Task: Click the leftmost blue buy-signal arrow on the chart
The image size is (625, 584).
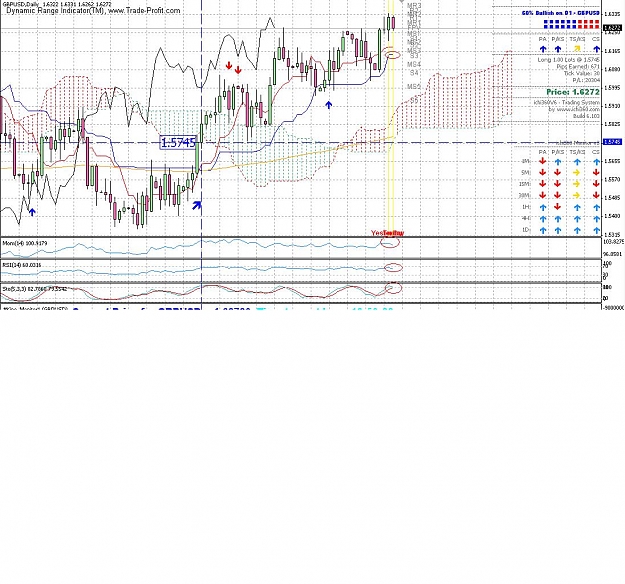Action: pyautogui.click(x=32, y=212)
